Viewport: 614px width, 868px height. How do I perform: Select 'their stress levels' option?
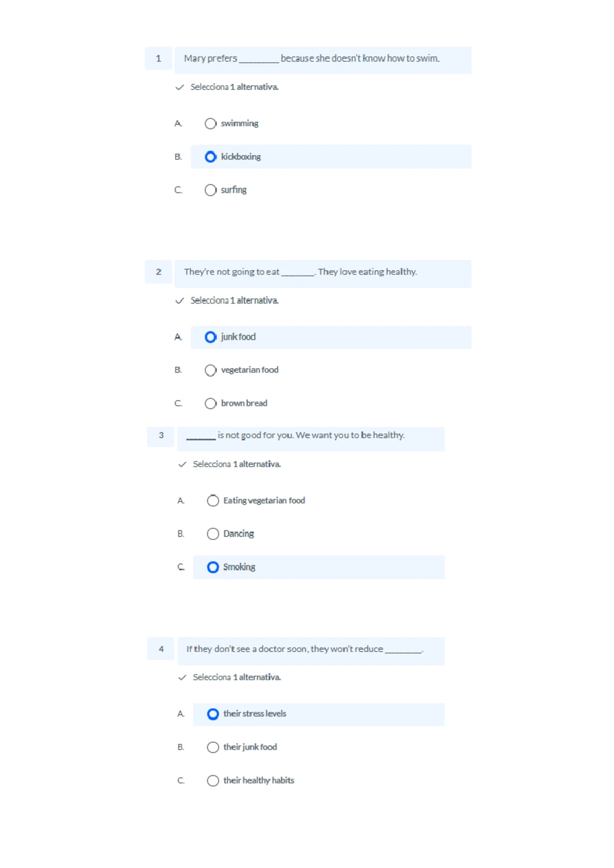point(213,714)
